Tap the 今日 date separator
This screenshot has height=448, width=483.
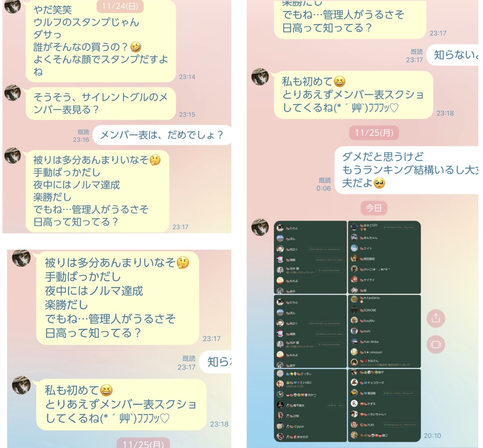[374, 208]
